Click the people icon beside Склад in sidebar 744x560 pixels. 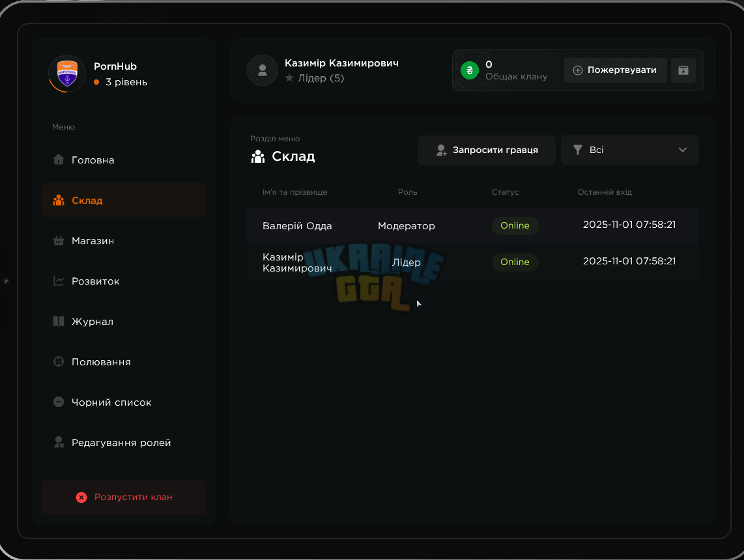tap(59, 200)
